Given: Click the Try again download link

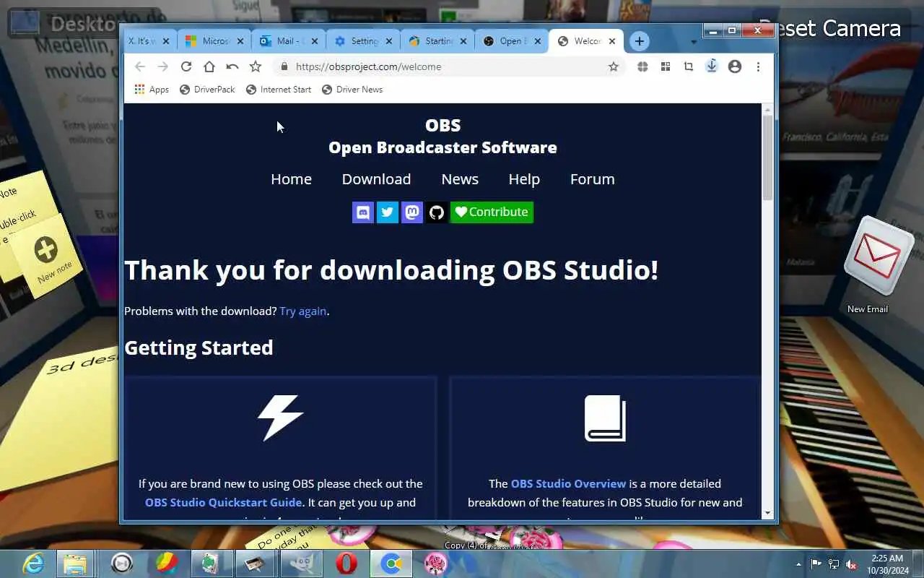Looking at the screenshot, I should coord(303,311).
